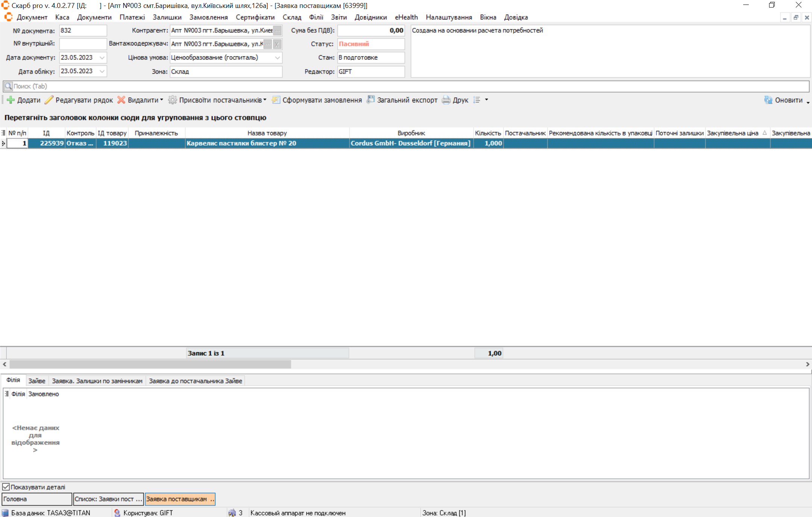Click the Сформувати замовлення icon

click(x=276, y=100)
